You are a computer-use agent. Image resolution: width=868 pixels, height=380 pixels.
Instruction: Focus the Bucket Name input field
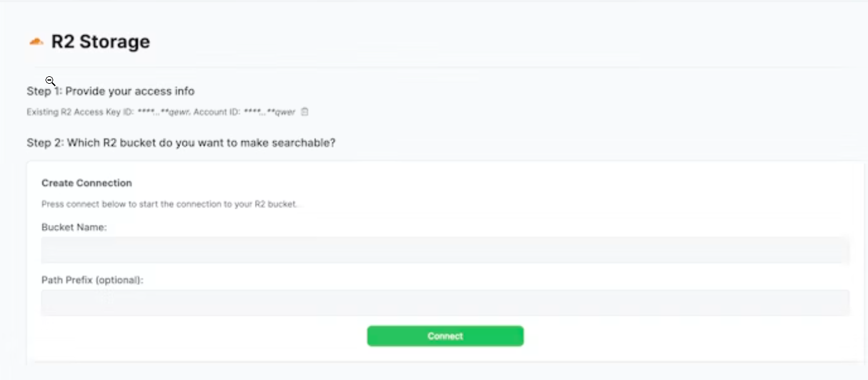445,250
